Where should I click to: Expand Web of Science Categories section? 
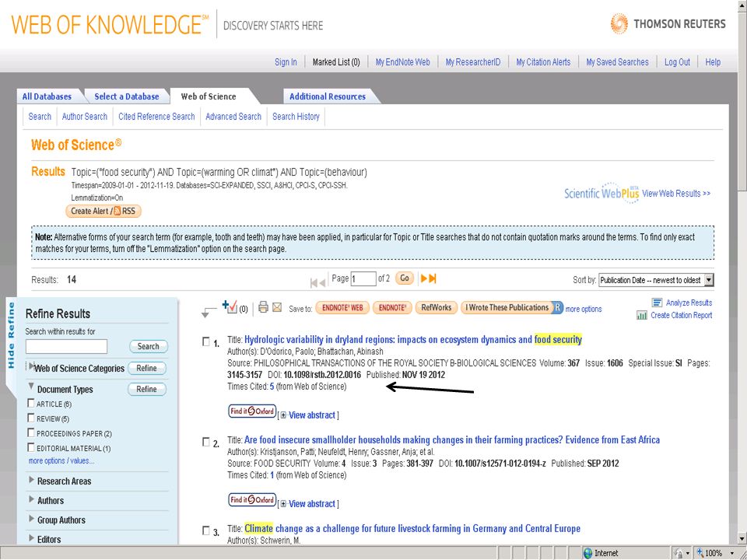[x=32, y=366]
